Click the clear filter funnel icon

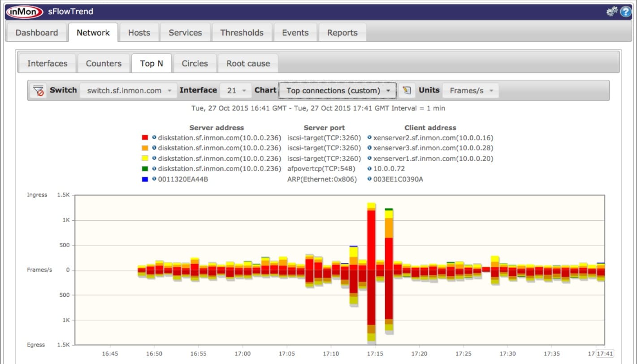[39, 90]
